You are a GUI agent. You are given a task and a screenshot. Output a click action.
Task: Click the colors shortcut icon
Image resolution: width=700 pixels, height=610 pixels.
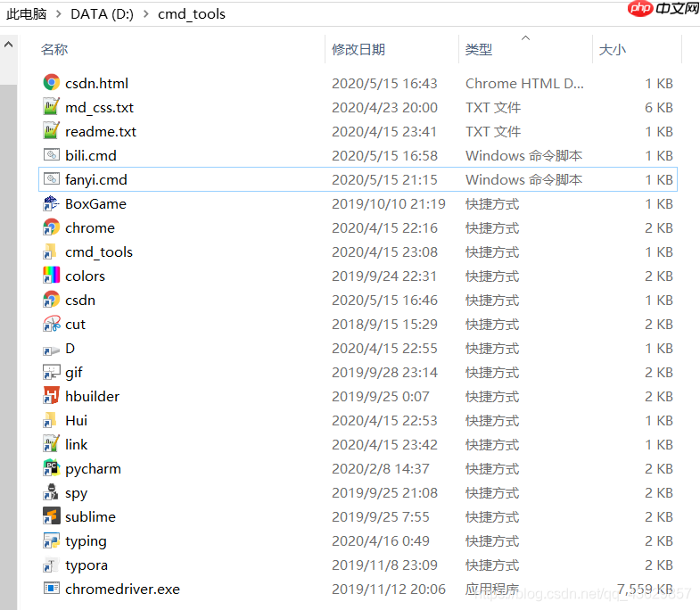(x=51, y=276)
